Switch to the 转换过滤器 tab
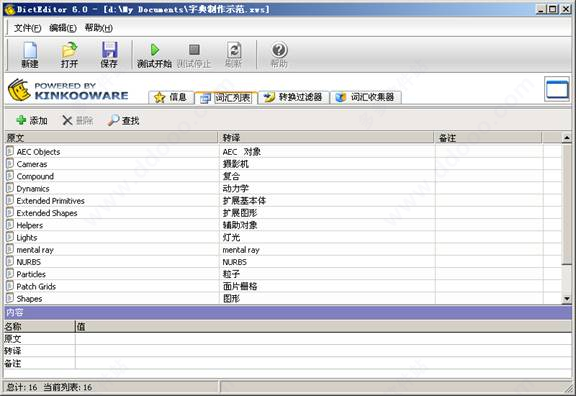The height and width of the screenshot is (396, 576). (294, 97)
